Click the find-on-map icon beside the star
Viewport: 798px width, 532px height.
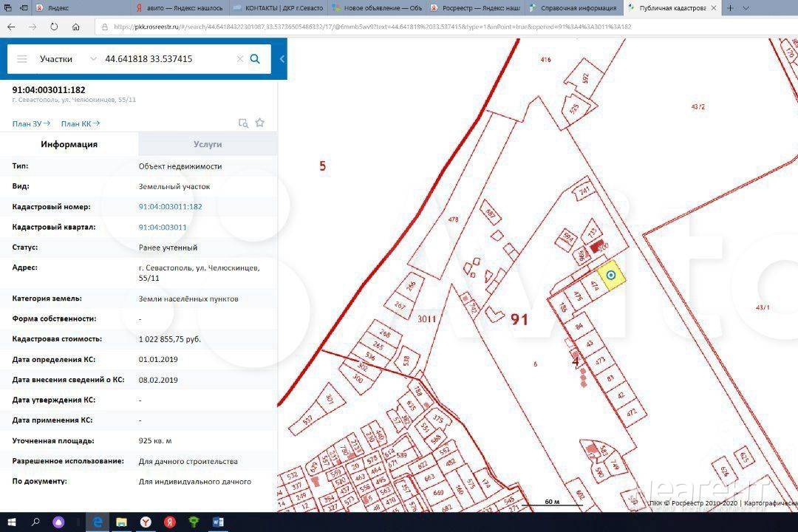(x=243, y=123)
